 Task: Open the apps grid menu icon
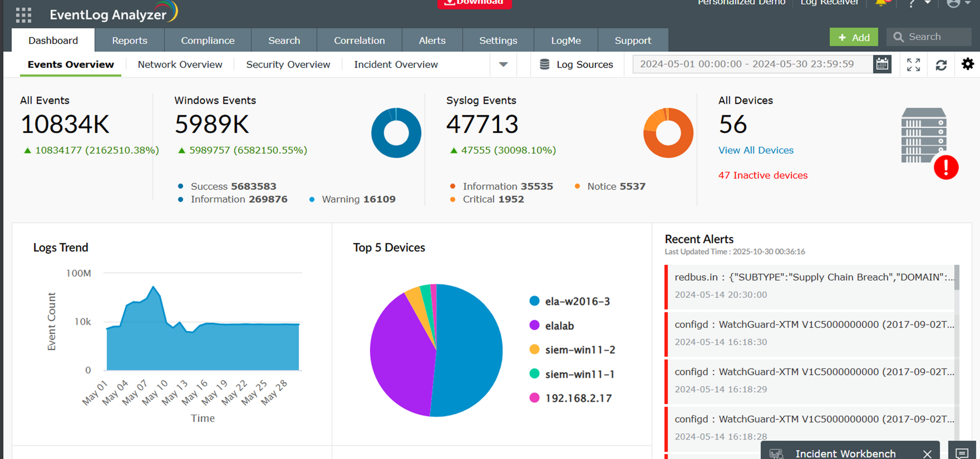24,15
